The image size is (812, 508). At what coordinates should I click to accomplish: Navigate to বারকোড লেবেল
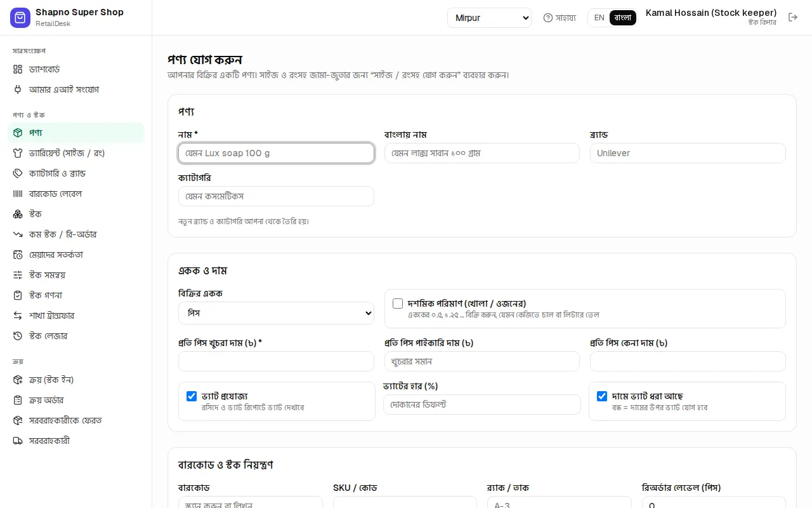[76, 194]
